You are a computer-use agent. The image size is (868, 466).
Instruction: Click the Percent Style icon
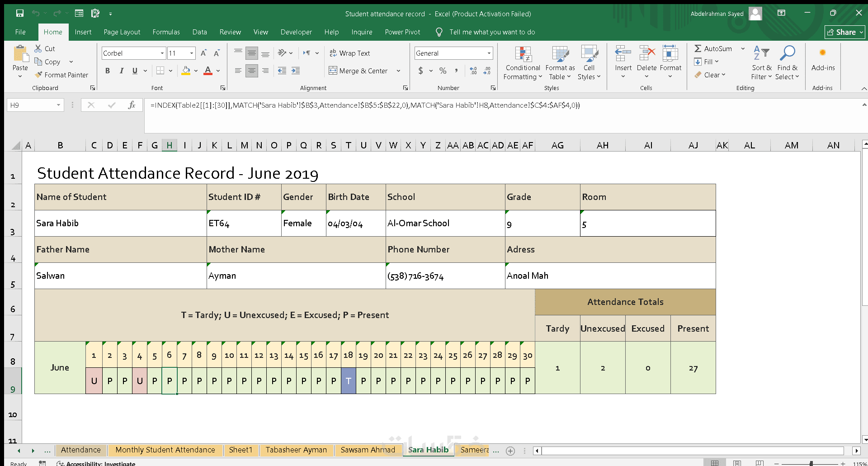click(x=443, y=71)
